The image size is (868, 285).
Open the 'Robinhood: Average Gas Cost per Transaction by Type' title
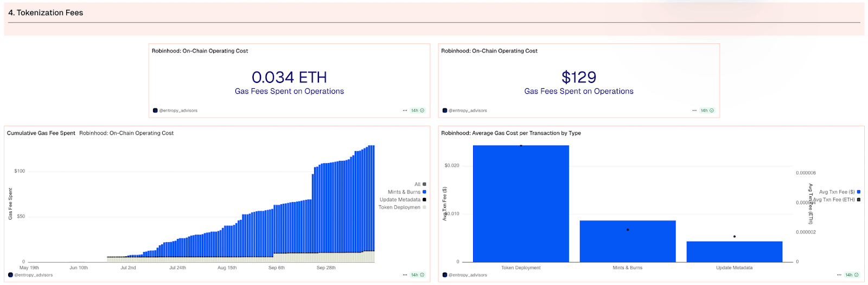tap(511, 133)
